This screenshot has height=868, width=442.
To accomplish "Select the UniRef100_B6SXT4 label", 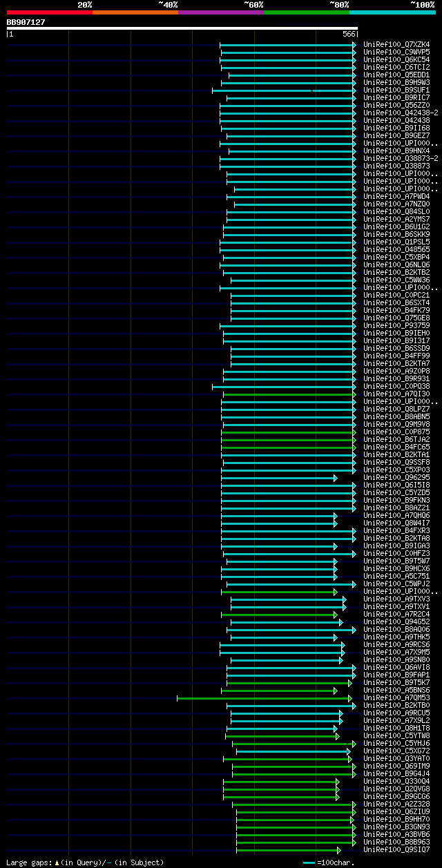I will coord(396,303).
